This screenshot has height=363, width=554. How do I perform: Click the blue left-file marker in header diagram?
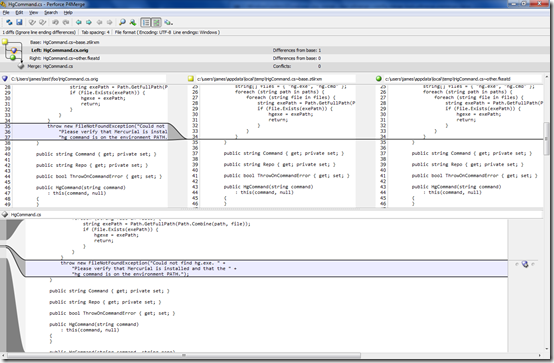(x=14, y=51)
